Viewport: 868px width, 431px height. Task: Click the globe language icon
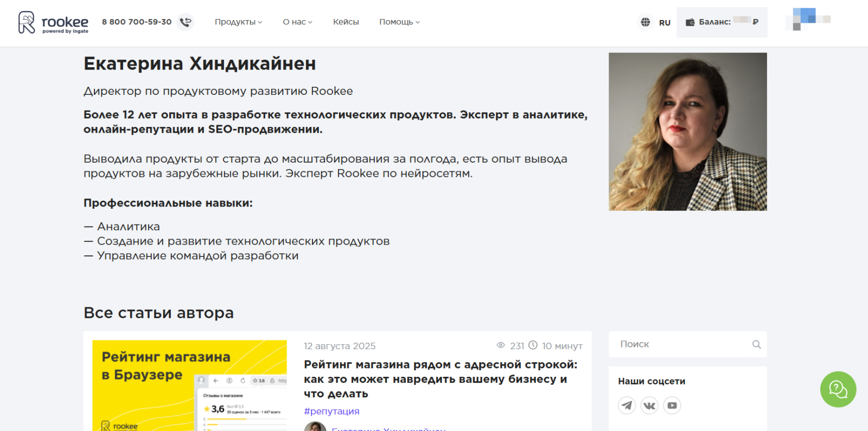point(645,22)
